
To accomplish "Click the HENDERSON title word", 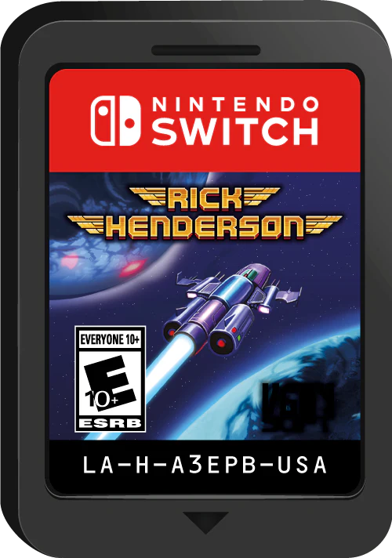I will [205, 226].
